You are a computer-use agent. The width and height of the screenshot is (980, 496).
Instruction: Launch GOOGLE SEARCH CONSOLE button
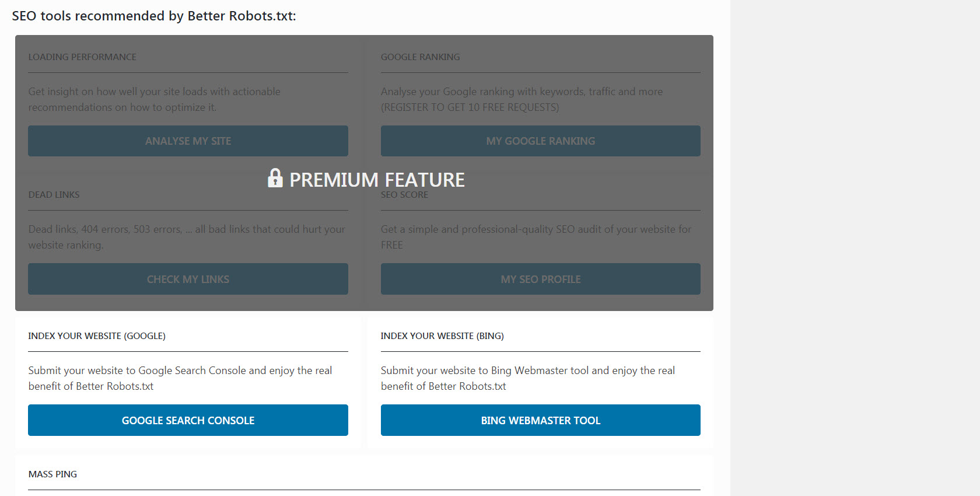tap(188, 420)
